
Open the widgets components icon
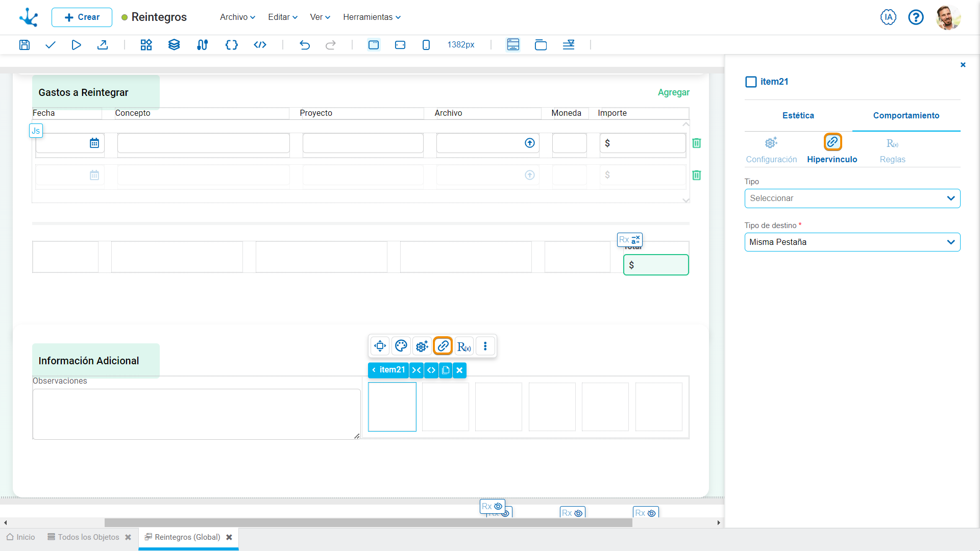coord(146,45)
